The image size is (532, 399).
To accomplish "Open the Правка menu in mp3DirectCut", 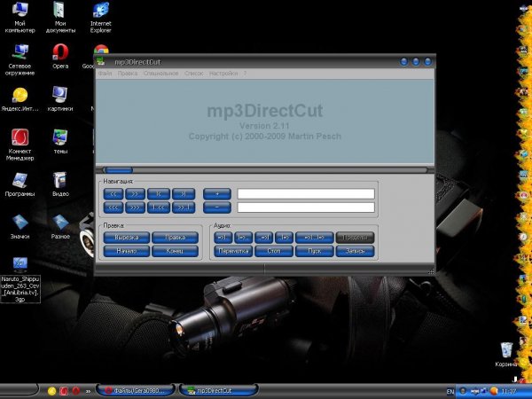I will (x=128, y=74).
